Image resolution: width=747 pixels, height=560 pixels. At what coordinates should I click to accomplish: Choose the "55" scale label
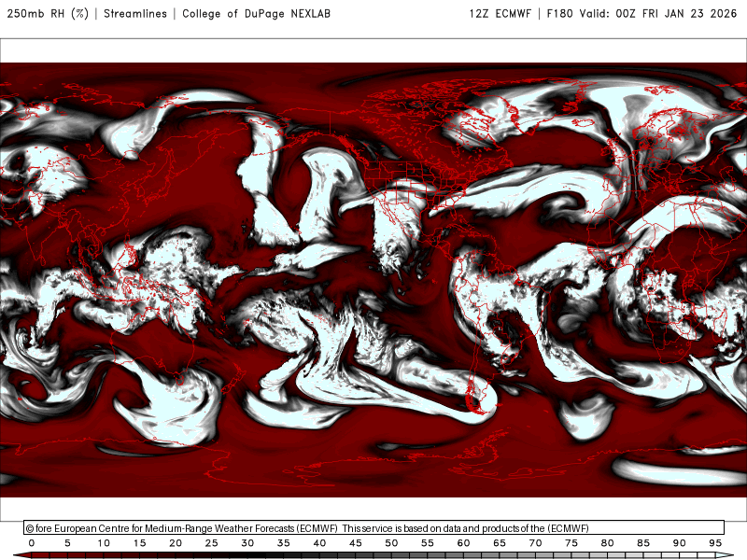(x=428, y=543)
